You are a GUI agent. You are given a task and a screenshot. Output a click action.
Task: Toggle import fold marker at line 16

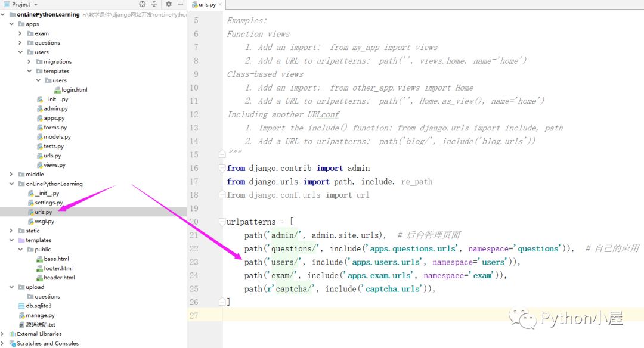222,168
